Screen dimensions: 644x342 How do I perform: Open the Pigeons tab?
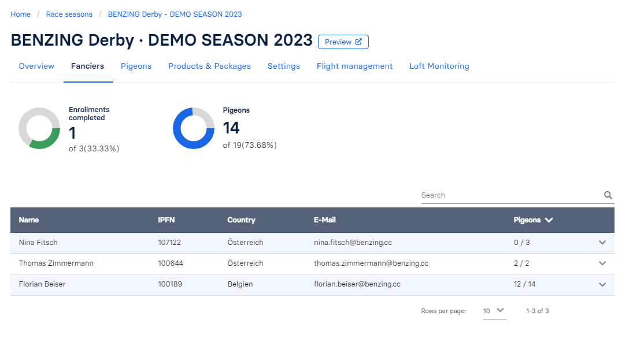[x=136, y=66]
